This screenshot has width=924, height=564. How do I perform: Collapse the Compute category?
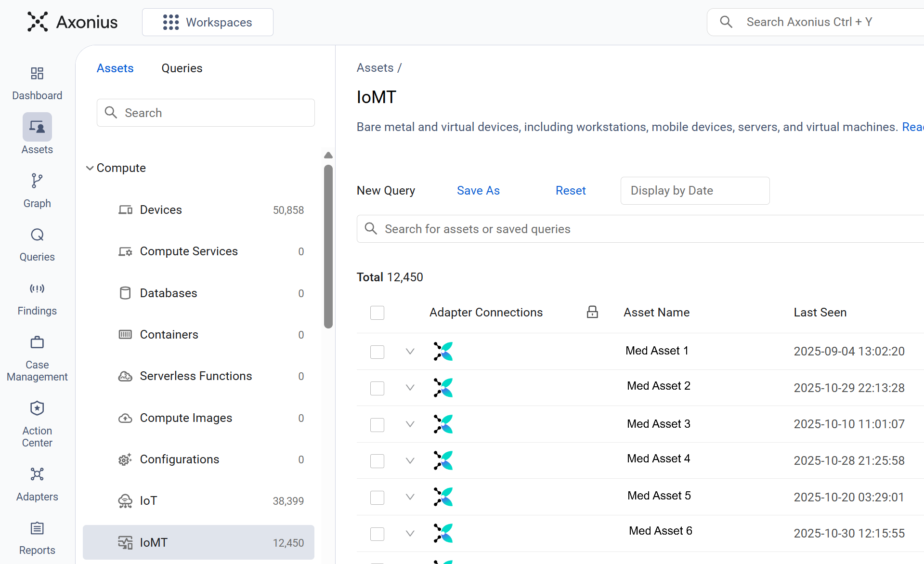tap(90, 168)
